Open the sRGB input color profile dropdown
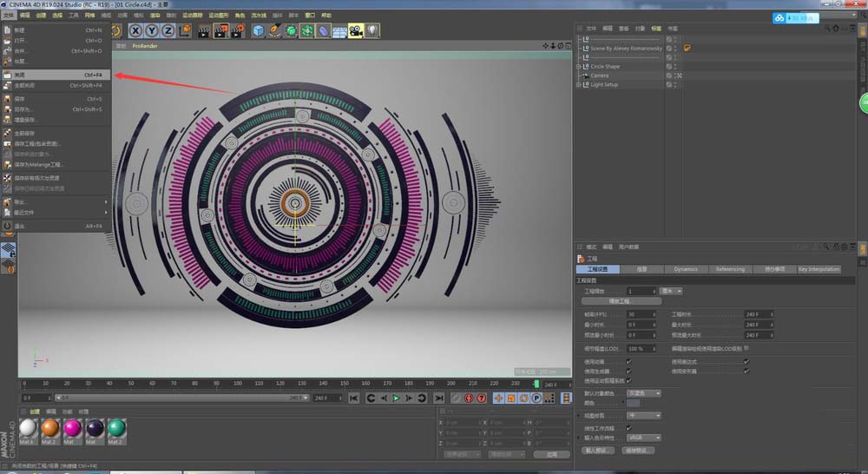868x474 pixels. (x=643, y=438)
